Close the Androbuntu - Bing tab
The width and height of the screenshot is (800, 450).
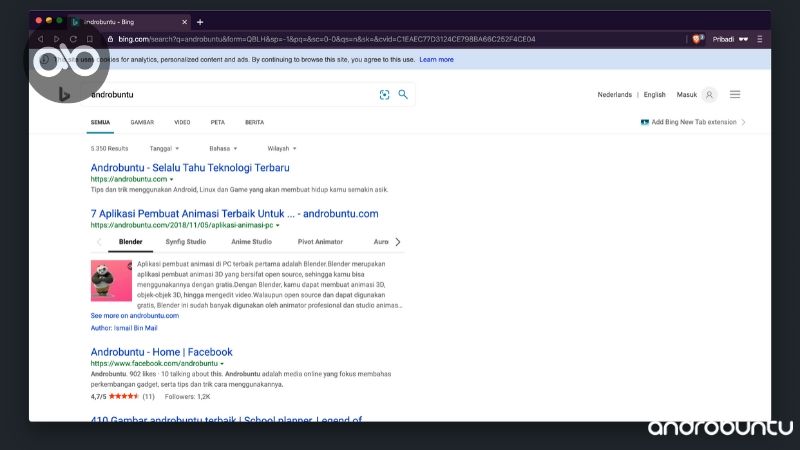click(184, 22)
